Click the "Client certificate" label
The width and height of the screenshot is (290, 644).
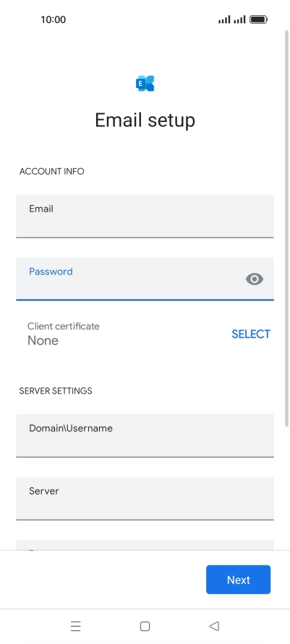(x=64, y=326)
